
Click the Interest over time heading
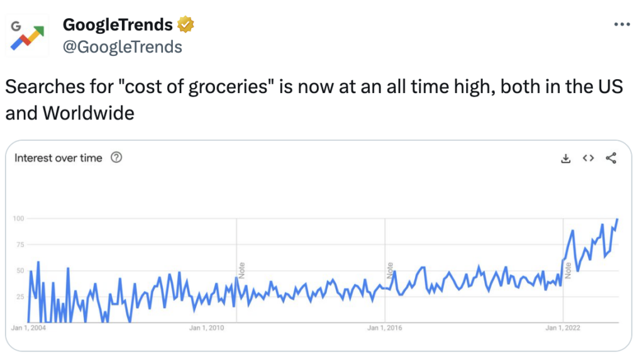58,158
